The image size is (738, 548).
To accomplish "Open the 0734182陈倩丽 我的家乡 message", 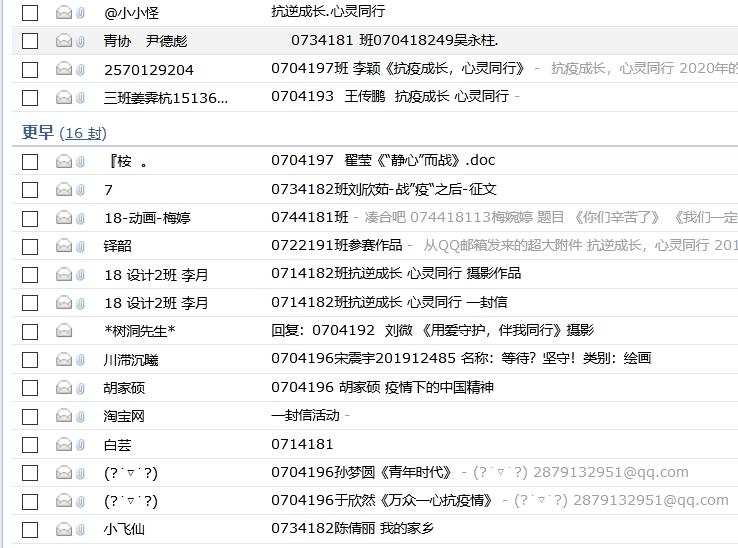I will (x=352, y=528).
